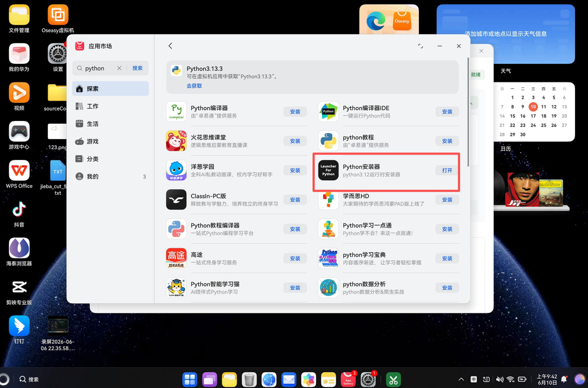The width and height of the screenshot is (588, 388).
Task: Open Oseasy虚拟机 desktop icon
Action: point(58,15)
